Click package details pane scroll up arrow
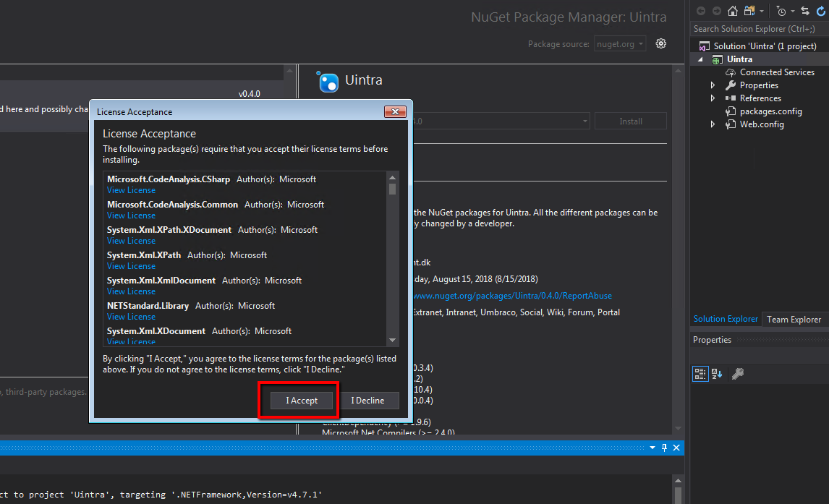Viewport: 829px width, 504px height. 679,70
